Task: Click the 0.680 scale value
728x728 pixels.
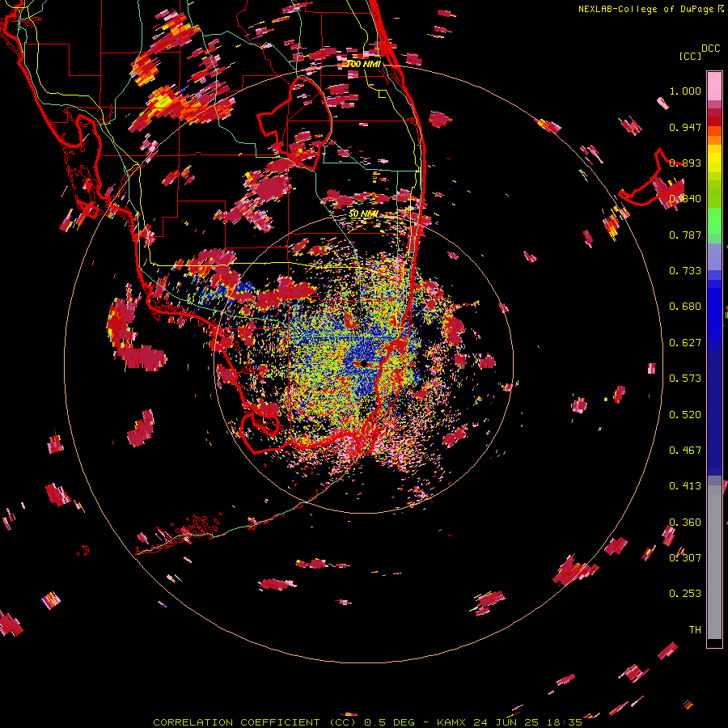Action: tap(685, 307)
